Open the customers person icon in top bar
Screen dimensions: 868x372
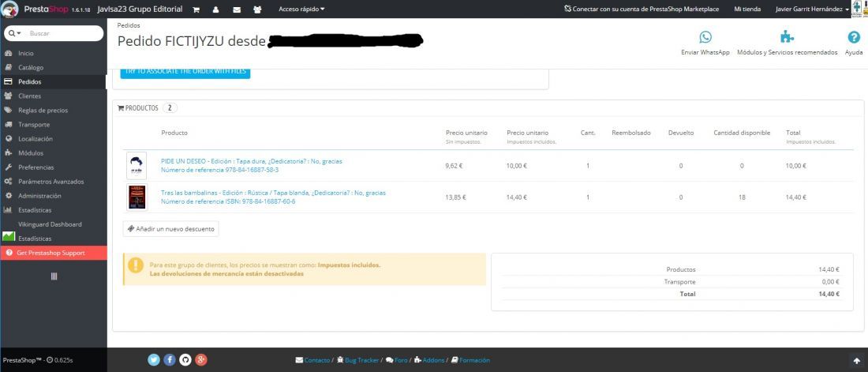pos(215,9)
